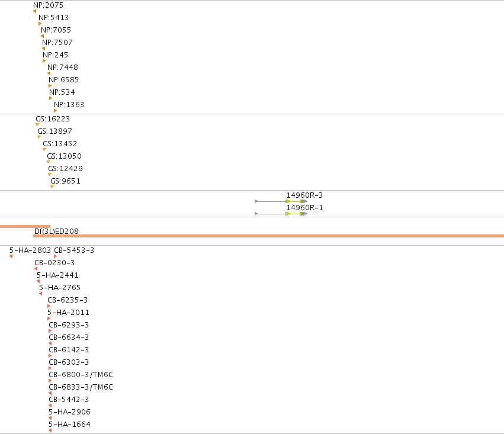The height and width of the screenshot is (434, 504).
Task: Click the gene glyph under 14960R-3
Action: (x=281, y=201)
